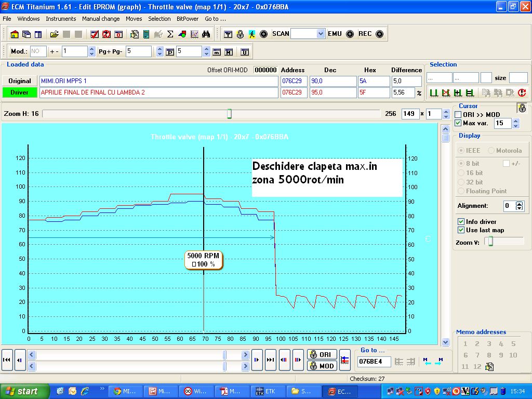Click the green Driver button
The height and width of the screenshot is (399, 532).
tap(20, 92)
